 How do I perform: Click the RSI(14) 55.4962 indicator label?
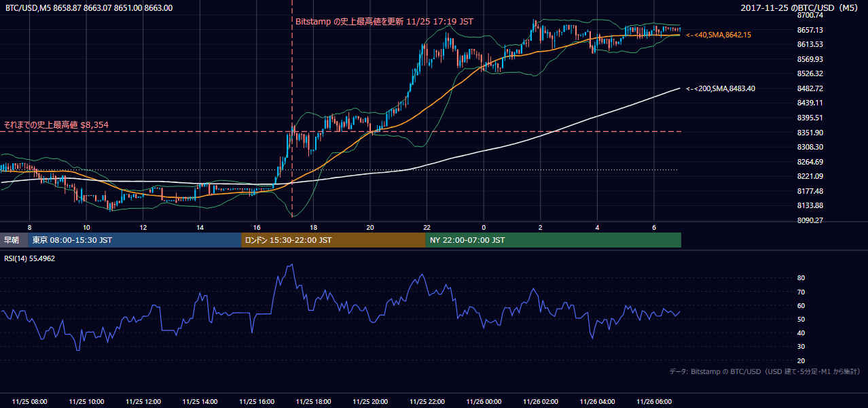tap(29, 259)
